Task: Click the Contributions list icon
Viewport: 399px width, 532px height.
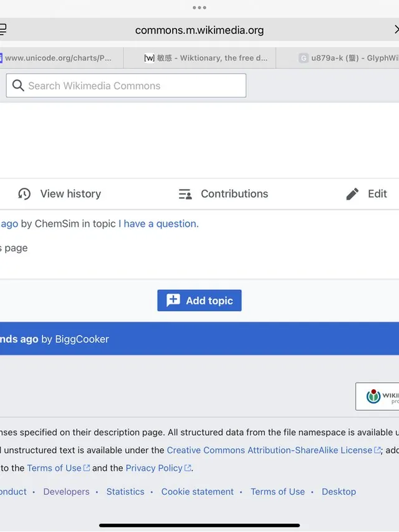Action: 185,194
